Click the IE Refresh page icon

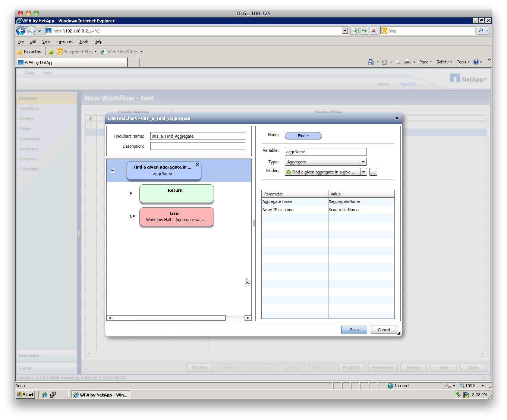[364, 31]
